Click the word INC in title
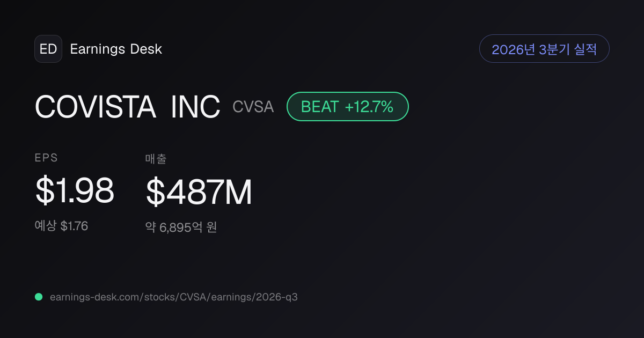Image resolution: width=644 pixels, height=338 pixels. (x=195, y=107)
